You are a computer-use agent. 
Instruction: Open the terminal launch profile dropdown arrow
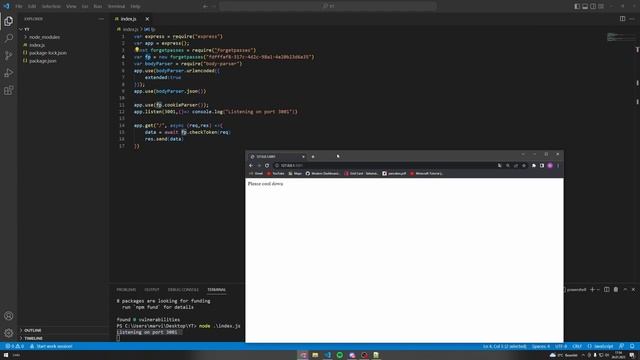pyautogui.click(x=598, y=289)
